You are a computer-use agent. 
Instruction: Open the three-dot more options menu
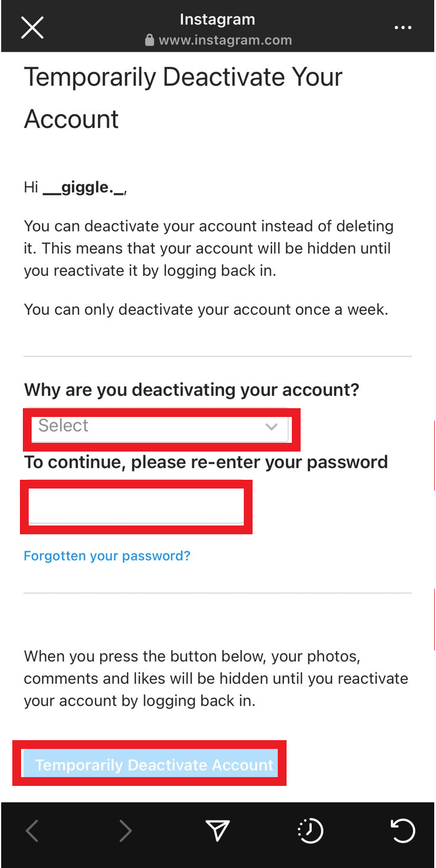(x=403, y=28)
